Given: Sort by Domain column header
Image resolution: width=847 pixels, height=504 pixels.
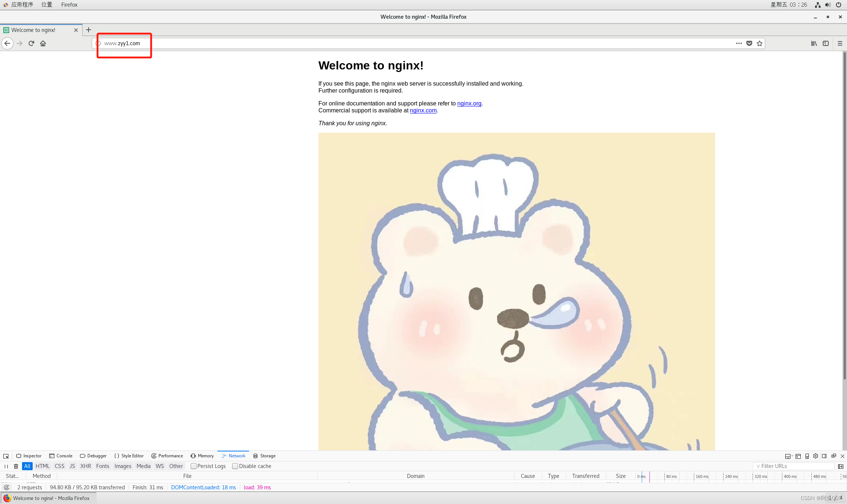Looking at the screenshot, I should click(x=416, y=476).
